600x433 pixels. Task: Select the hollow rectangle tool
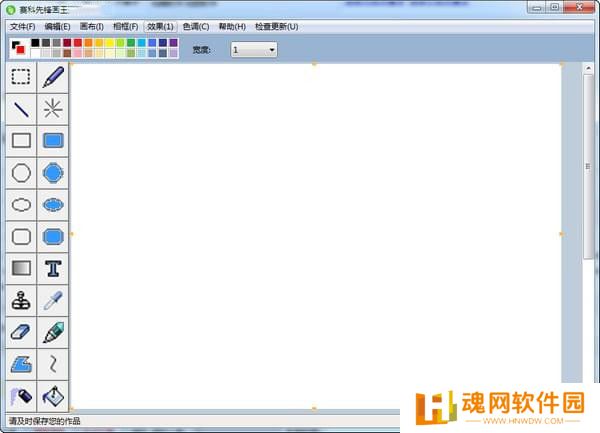[x=21, y=141]
